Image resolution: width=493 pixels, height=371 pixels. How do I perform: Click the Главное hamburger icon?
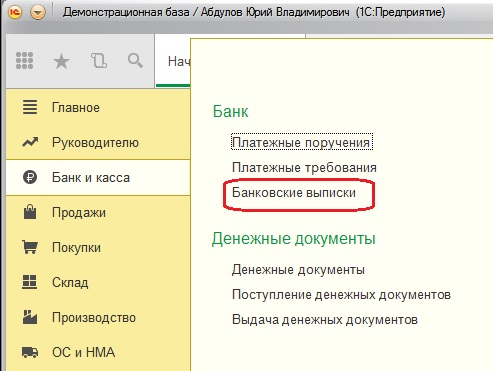click(x=30, y=107)
